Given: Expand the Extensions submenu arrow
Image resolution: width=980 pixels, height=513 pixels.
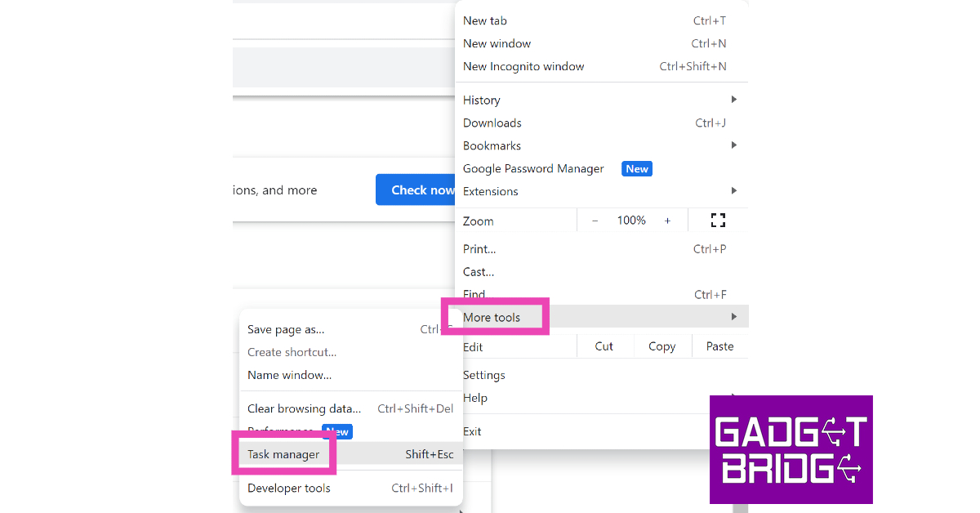Looking at the screenshot, I should tap(734, 191).
